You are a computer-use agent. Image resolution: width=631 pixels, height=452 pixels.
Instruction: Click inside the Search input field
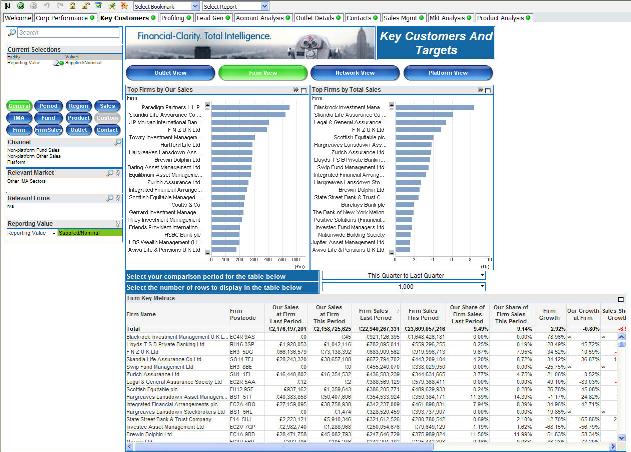69,33
